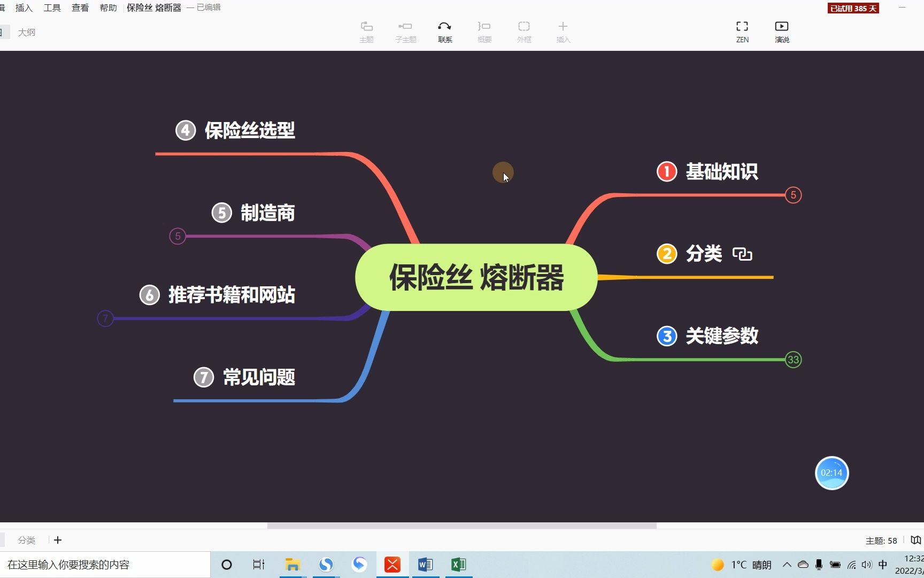
Task: Select the 基础知识 topic
Action: pyautogui.click(x=722, y=171)
